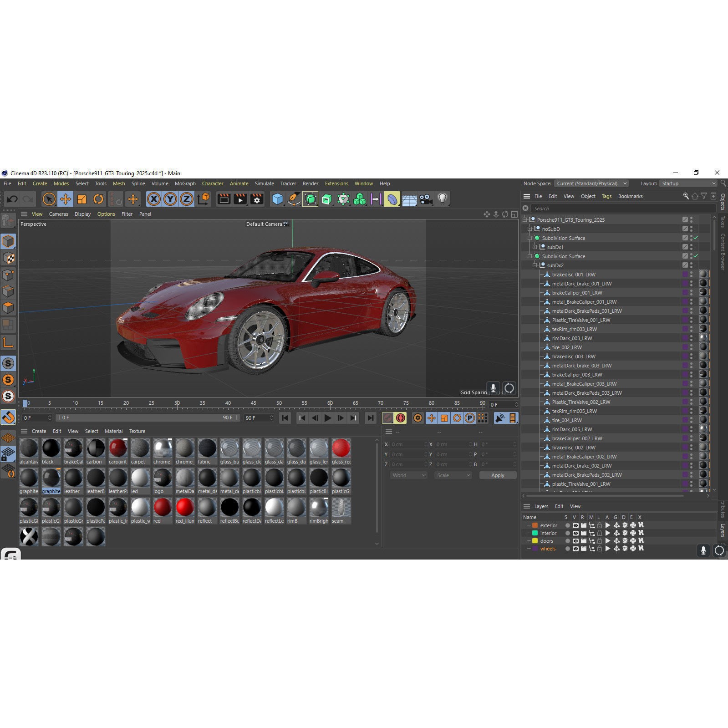This screenshot has width=728, height=728.
Task: Select the carpaint material thumbnail
Action: click(x=118, y=448)
